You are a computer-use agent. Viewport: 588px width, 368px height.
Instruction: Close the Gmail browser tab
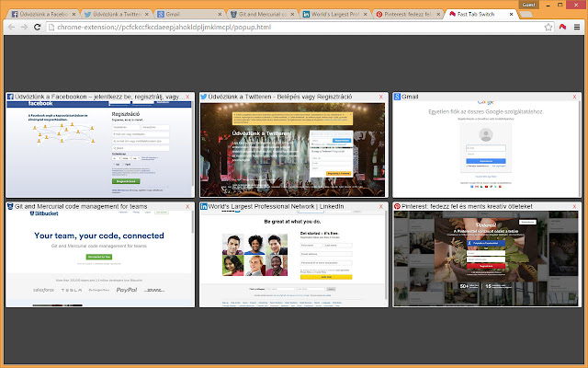(220, 15)
